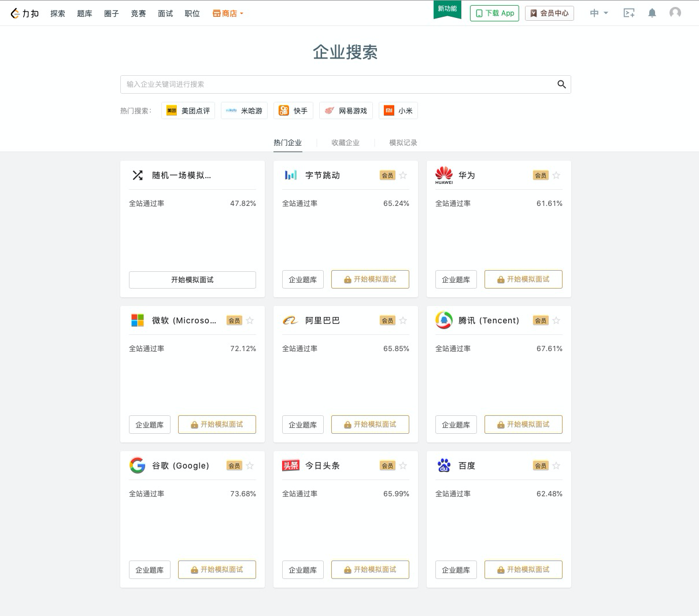Click the submissions icon next to the bell

click(x=629, y=12)
